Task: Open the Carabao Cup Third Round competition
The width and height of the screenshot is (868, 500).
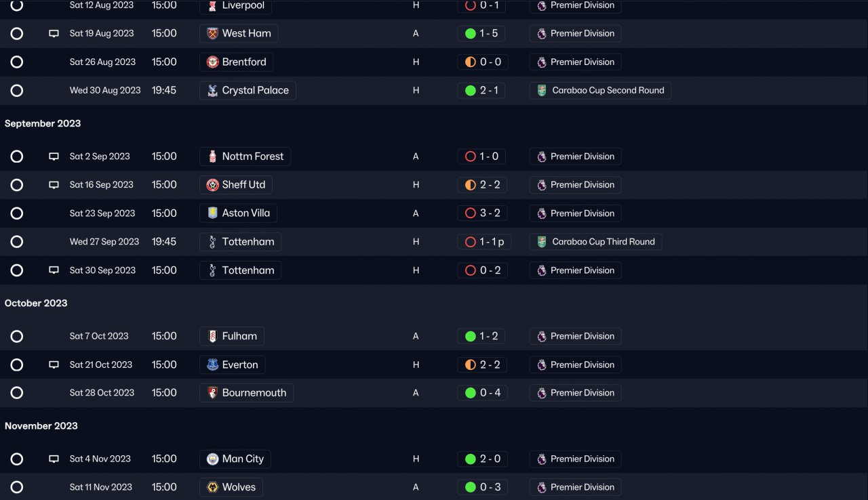Action: pos(603,242)
